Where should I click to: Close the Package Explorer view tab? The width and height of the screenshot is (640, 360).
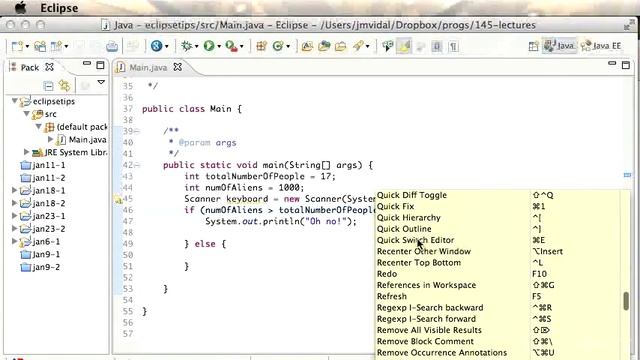pos(49,67)
